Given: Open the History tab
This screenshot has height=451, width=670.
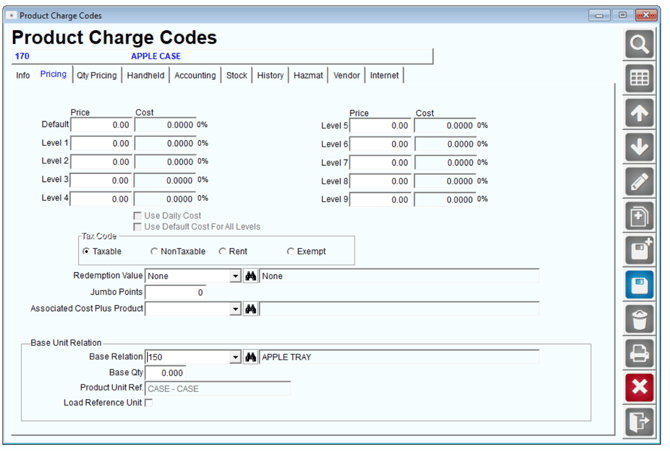Looking at the screenshot, I should pyautogui.click(x=270, y=76).
